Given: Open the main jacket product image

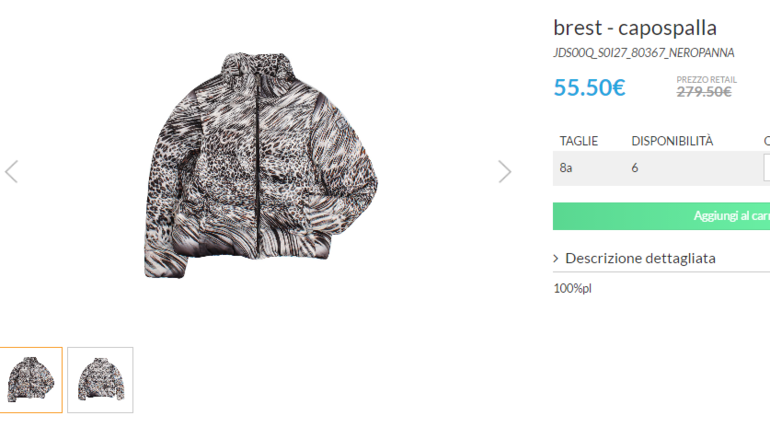Looking at the screenshot, I should click(x=262, y=165).
